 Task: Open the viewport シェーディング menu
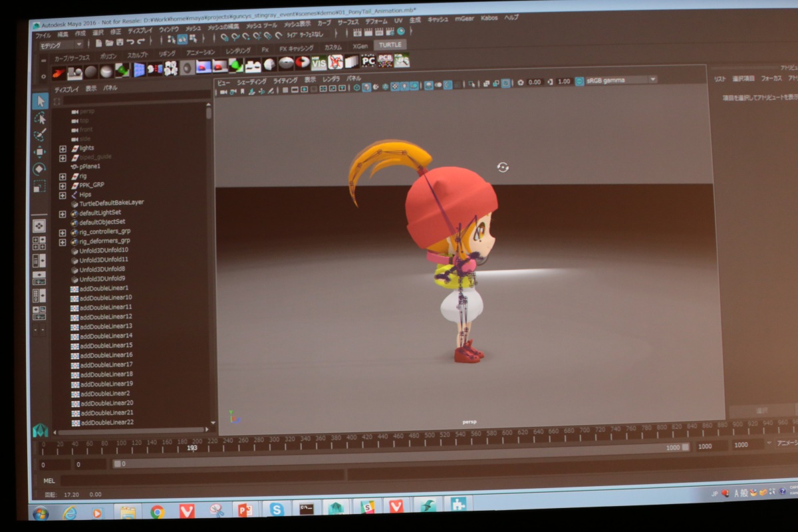[251, 82]
